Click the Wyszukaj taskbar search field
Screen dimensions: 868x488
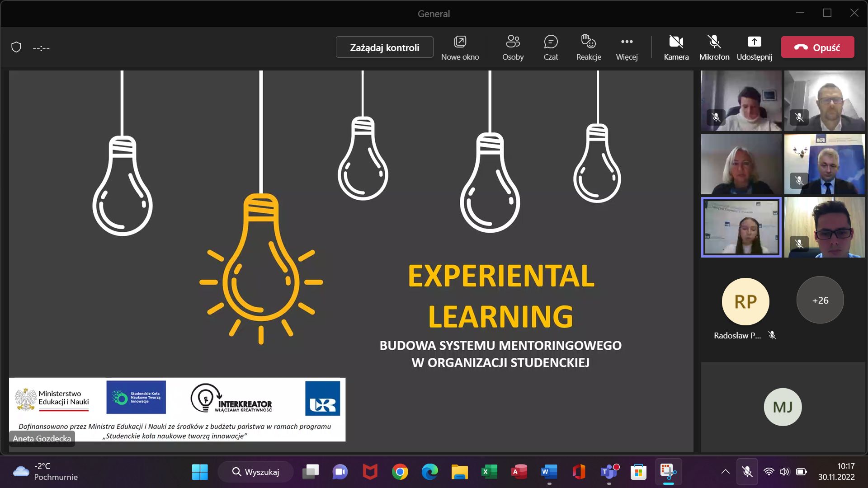(x=256, y=472)
